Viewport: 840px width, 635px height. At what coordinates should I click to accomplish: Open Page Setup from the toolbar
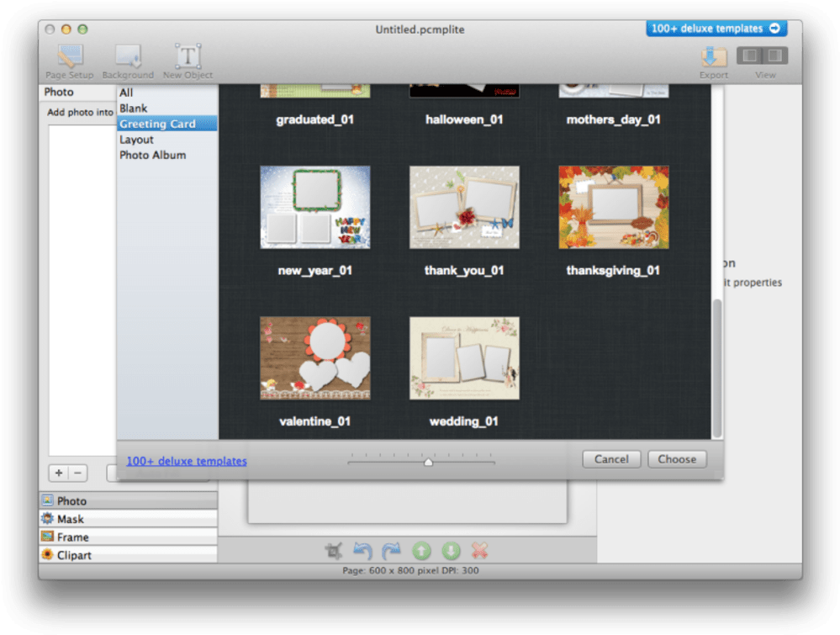pos(70,61)
